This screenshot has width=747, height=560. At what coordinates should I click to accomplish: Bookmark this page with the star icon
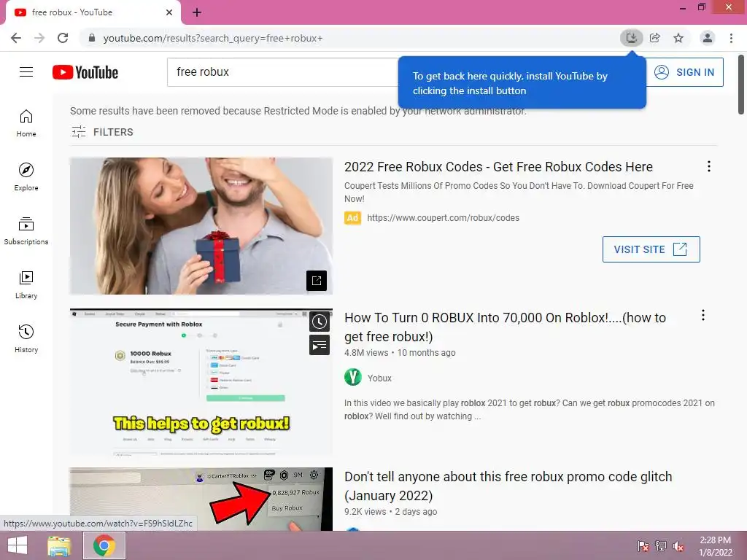pyautogui.click(x=678, y=38)
